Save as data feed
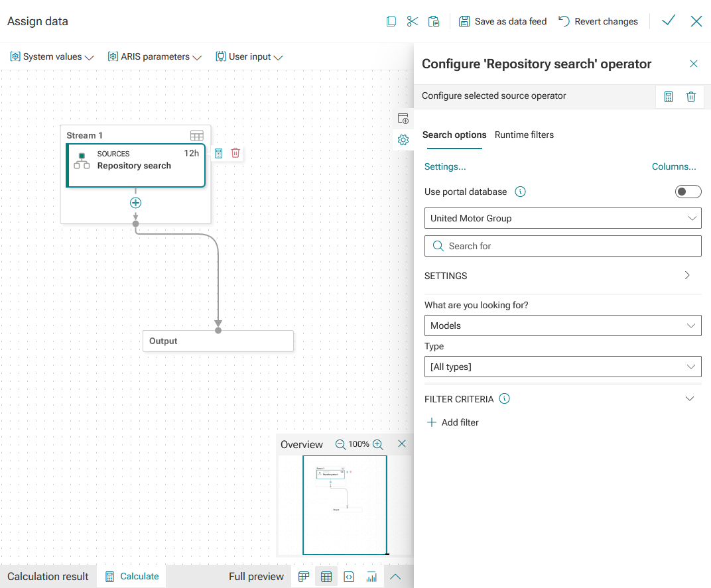The image size is (711, 588). click(503, 21)
